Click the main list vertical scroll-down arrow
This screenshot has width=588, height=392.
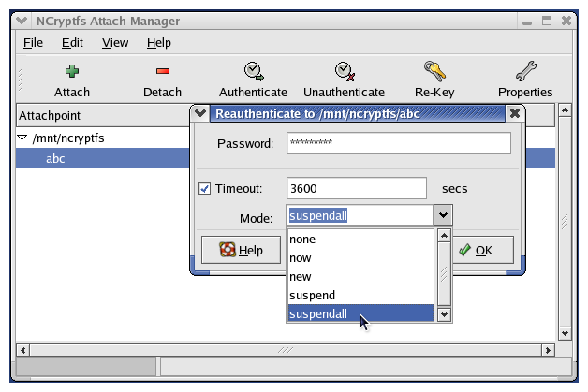point(565,333)
